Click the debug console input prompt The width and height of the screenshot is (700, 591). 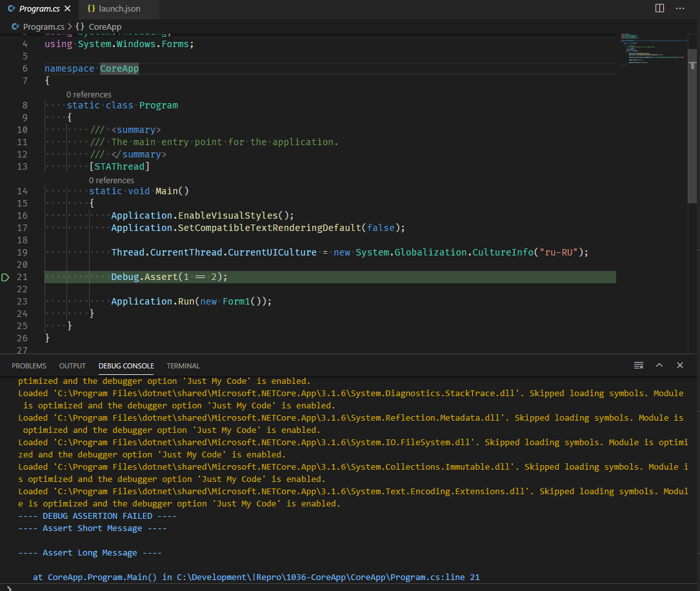point(348,587)
